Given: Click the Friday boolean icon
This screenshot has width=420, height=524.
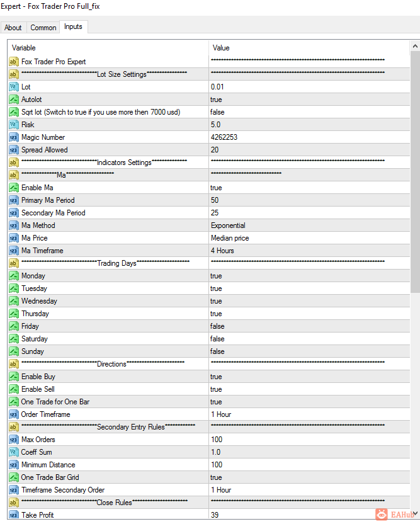Looking at the screenshot, I should pyautogui.click(x=14, y=326).
